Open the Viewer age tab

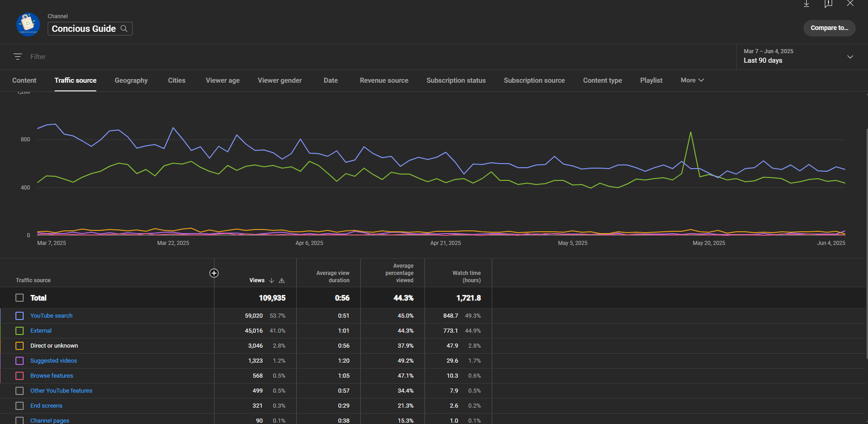223,80
